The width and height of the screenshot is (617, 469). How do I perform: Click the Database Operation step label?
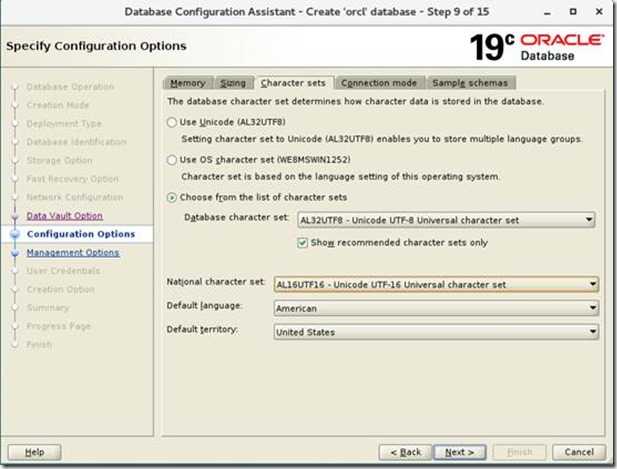pos(70,87)
